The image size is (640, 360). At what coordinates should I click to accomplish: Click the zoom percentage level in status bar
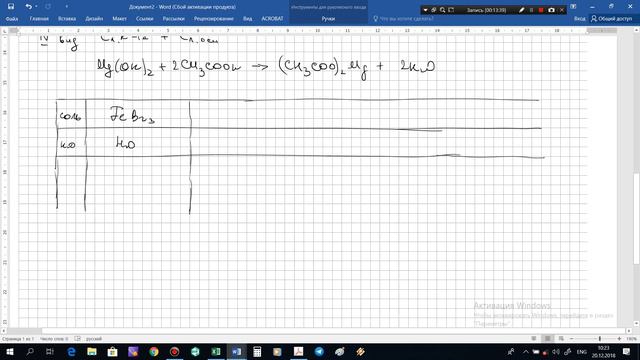point(631,339)
